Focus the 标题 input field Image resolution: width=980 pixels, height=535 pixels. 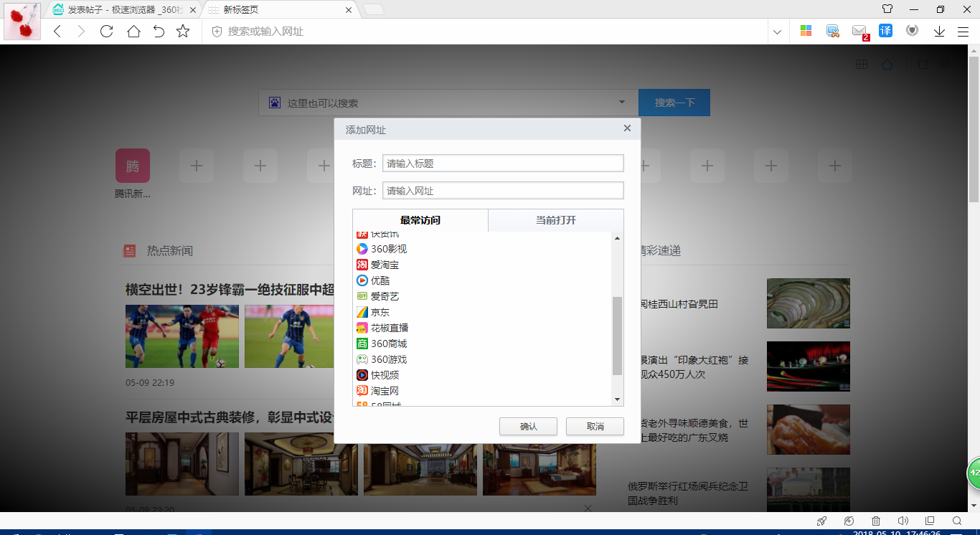503,164
